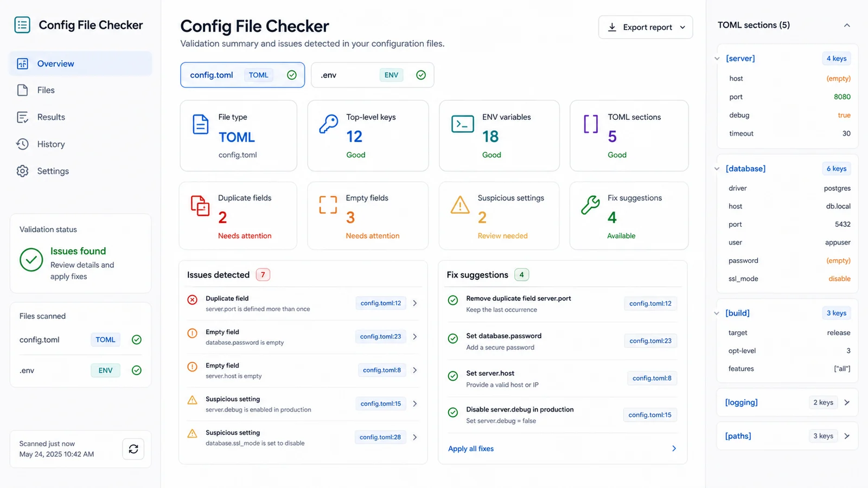The image size is (868, 488).
Task: Click the ENV variables terminal icon
Action: [x=463, y=124]
